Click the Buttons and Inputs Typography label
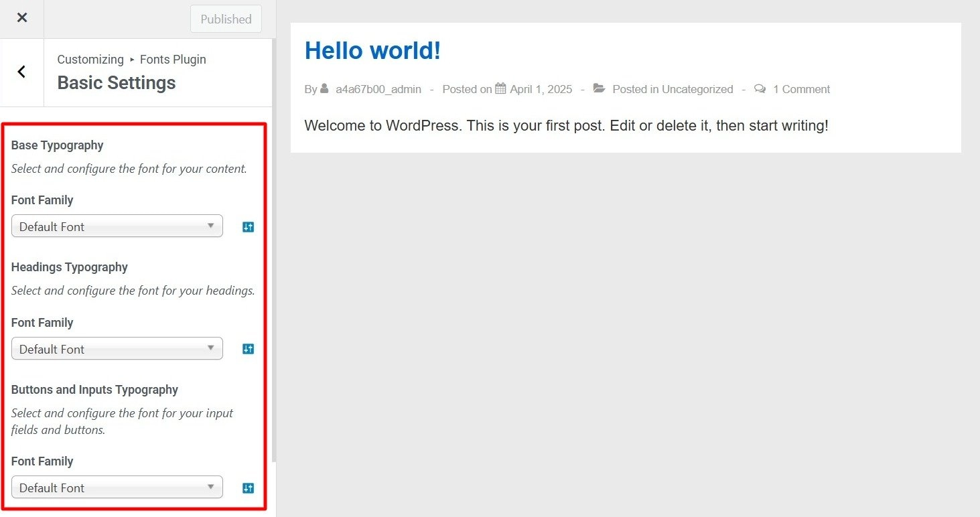Image resolution: width=980 pixels, height=517 pixels. (x=94, y=390)
